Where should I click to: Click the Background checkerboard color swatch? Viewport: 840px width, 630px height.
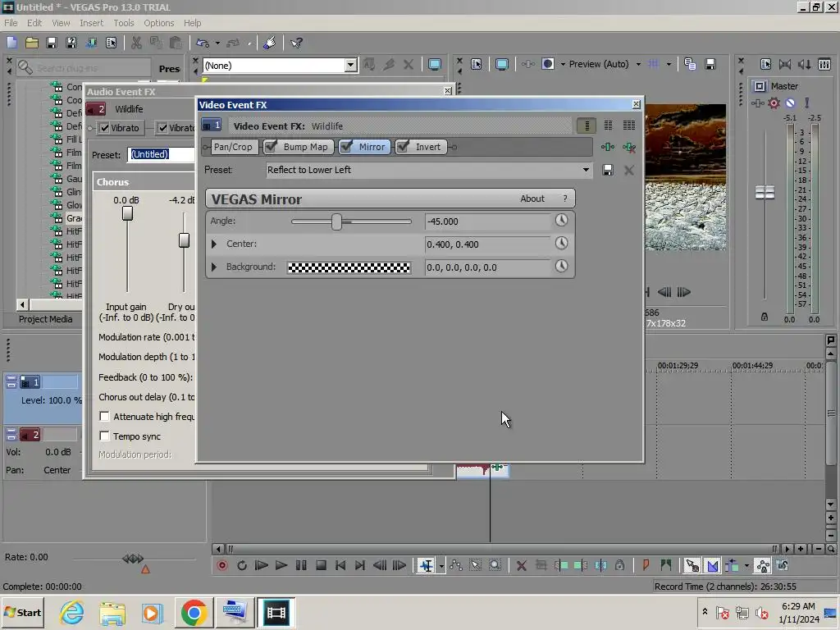point(349,267)
